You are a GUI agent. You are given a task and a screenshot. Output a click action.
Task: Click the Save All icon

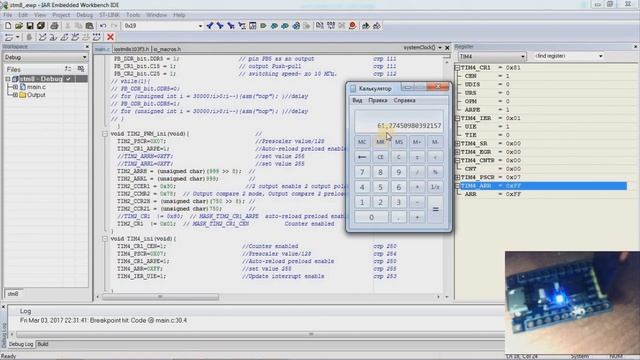point(41,26)
